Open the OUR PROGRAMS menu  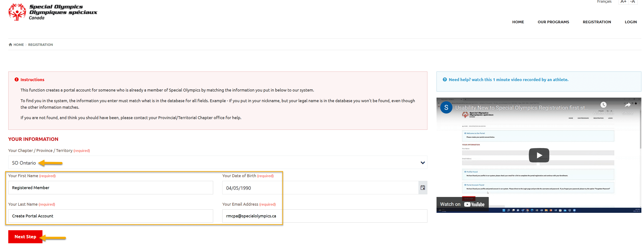point(553,22)
